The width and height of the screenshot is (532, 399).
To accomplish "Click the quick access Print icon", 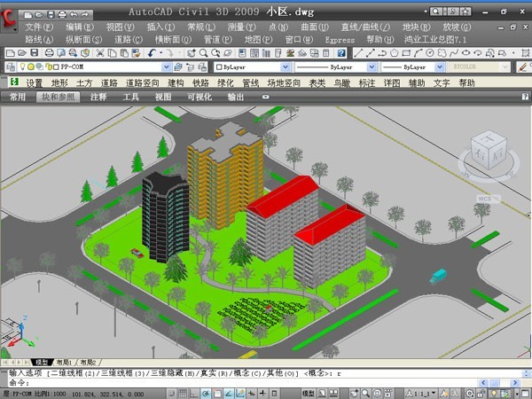I will 62,14.
